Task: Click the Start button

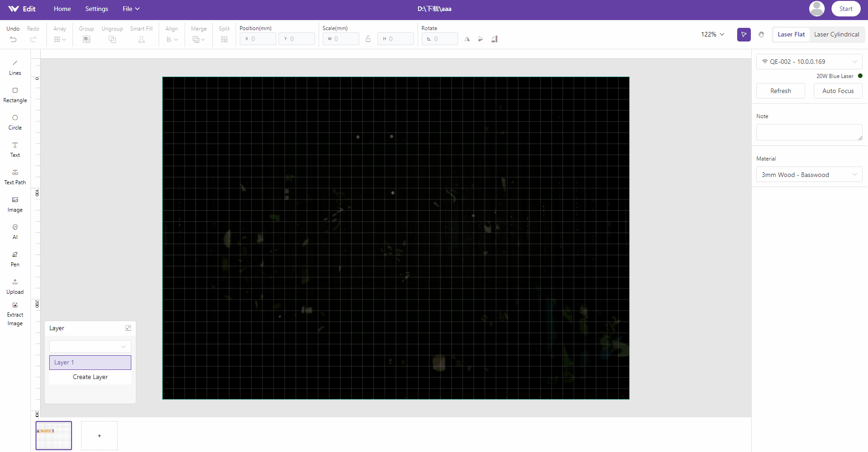Action: (846, 9)
